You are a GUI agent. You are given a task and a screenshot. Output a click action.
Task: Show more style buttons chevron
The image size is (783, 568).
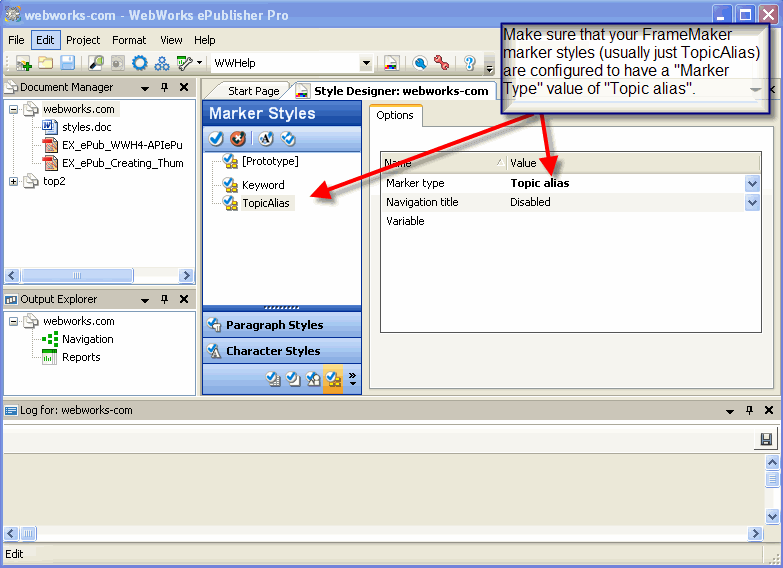353,379
